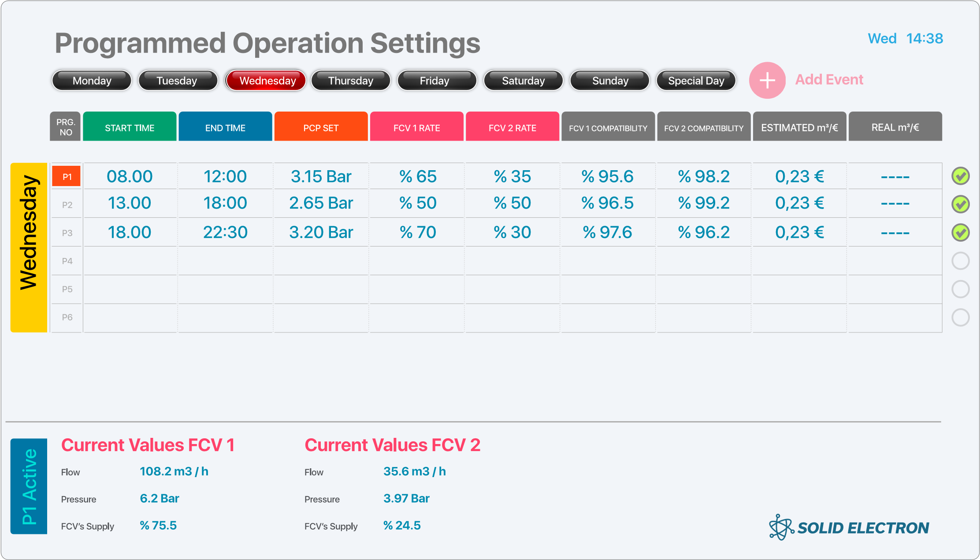This screenshot has width=980, height=560.
Task: Enable the empty P5 row circle
Action: (x=960, y=289)
